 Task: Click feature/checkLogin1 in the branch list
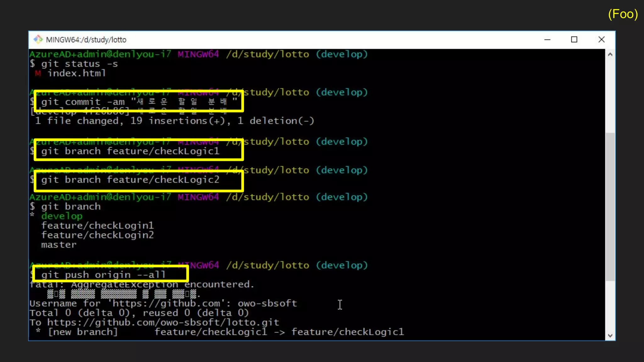pyautogui.click(x=97, y=226)
